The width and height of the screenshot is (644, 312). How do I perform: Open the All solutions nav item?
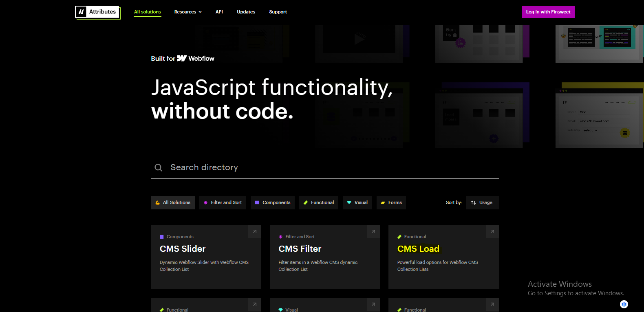pyautogui.click(x=148, y=12)
